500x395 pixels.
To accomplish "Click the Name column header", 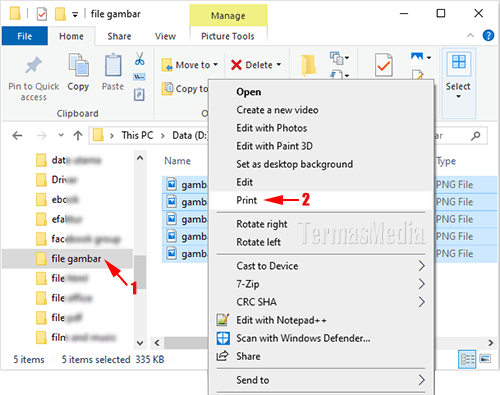I will click(x=178, y=161).
